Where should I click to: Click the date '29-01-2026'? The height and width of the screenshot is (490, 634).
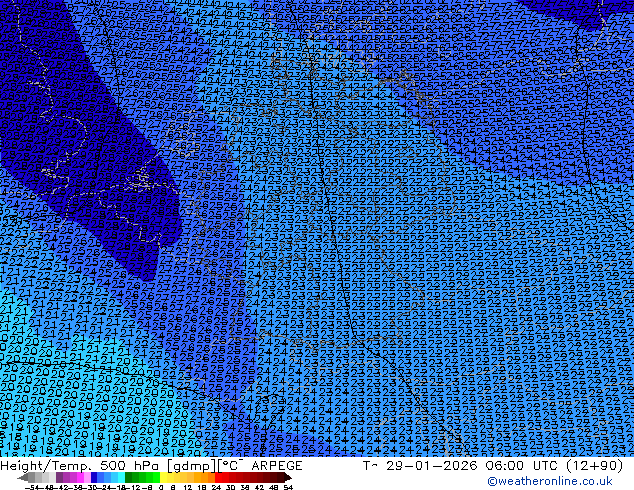432,465
